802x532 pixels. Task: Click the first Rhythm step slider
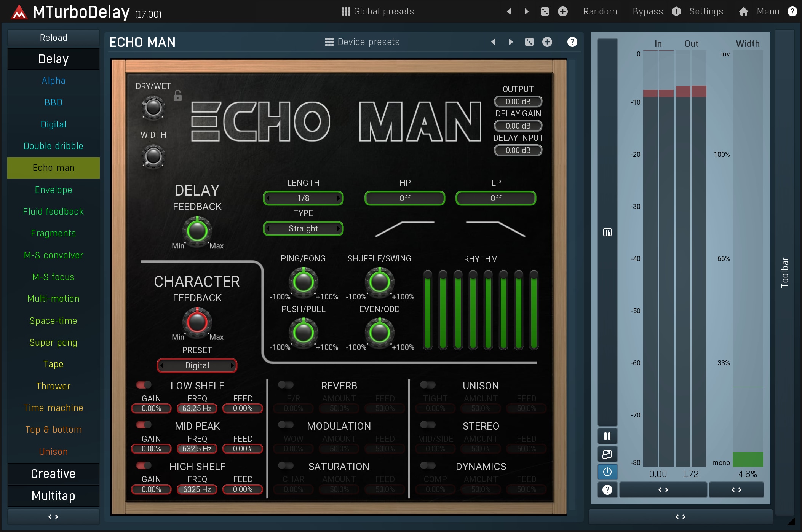pyautogui.click(x=428, y=310)
